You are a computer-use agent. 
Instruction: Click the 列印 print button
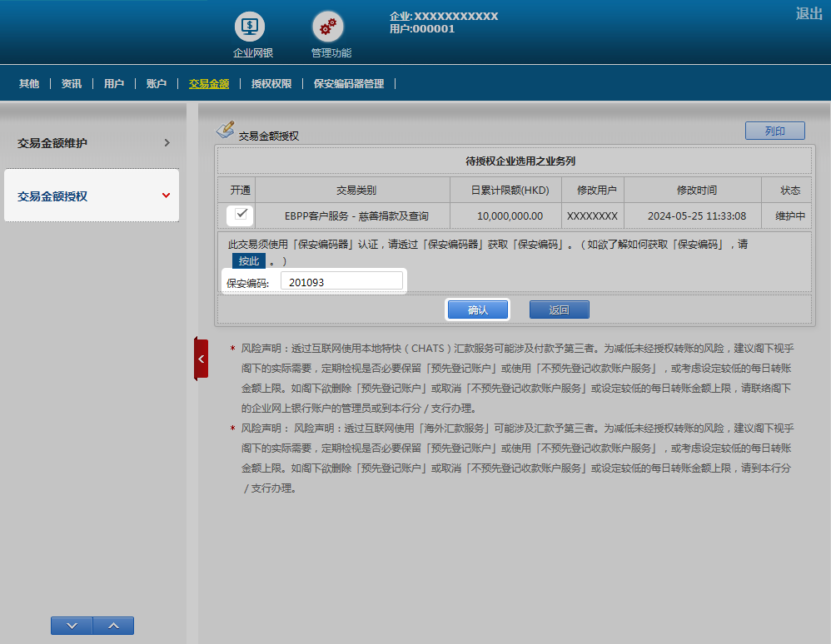(x=774, y=131)
